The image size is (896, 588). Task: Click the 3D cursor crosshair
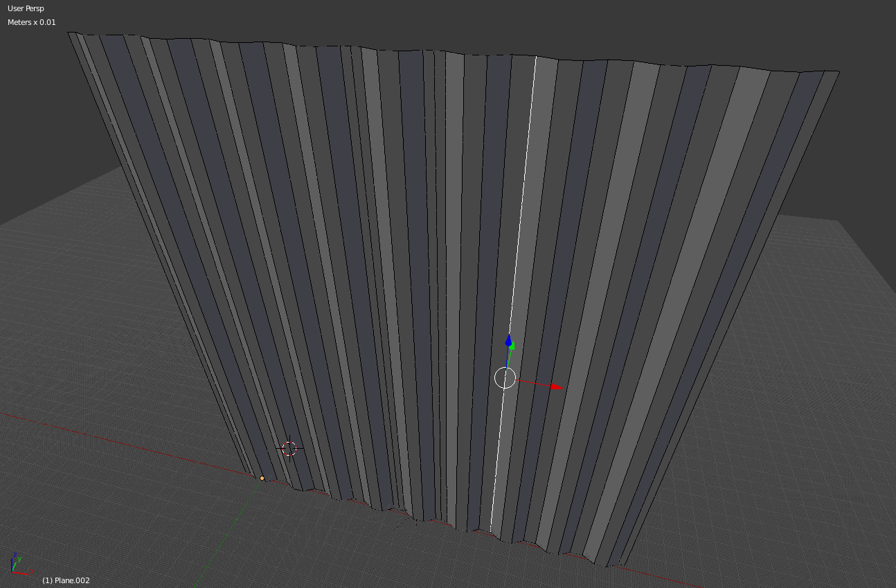(x=289, y=448)
